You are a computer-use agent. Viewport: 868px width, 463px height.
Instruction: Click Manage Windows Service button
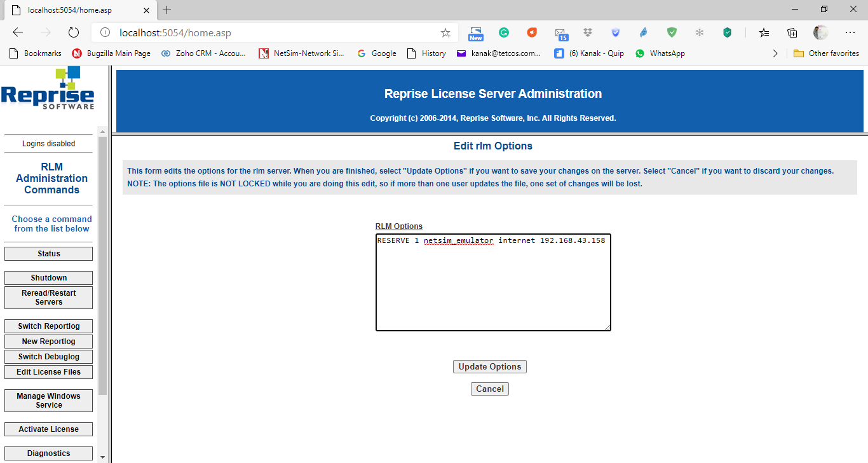(x=48, y=401)
